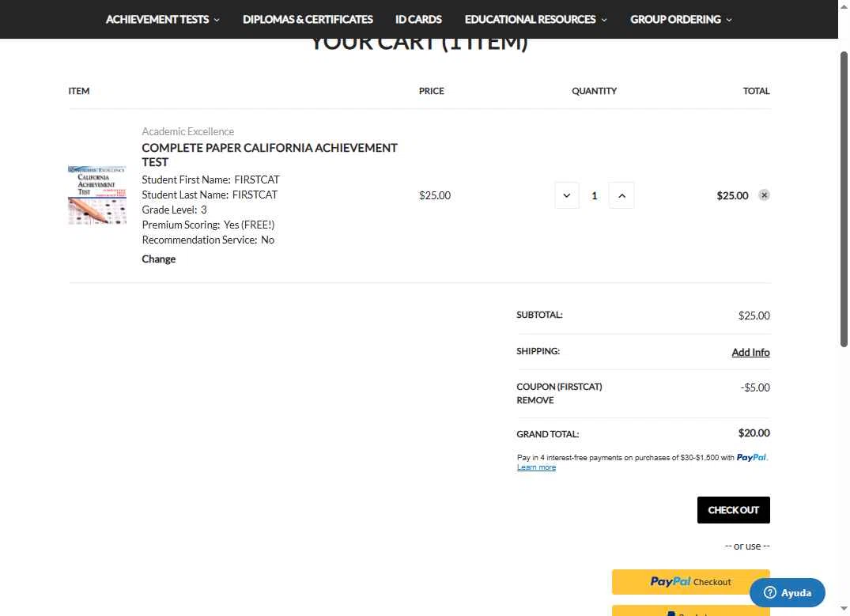Increase item quantity with up chevron
This screenshot has height=616, width=850.
pyautogui.click(x=621, y=195)
